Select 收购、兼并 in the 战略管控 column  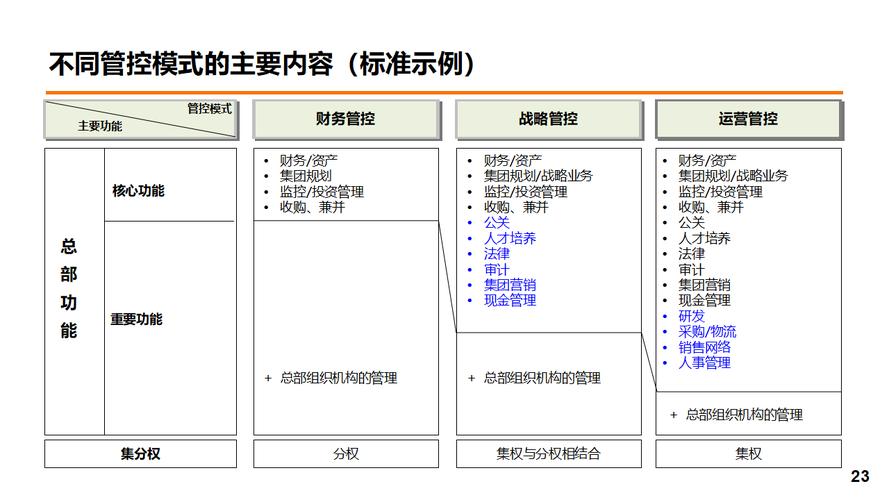(x=516, y=207)
